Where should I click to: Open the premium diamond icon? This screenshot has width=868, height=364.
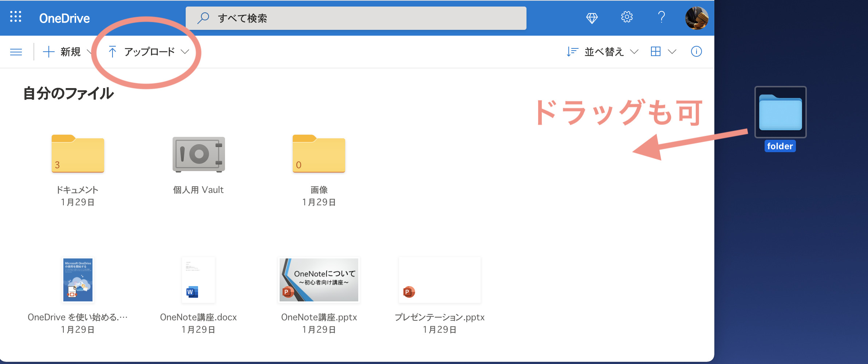[592, 18]
